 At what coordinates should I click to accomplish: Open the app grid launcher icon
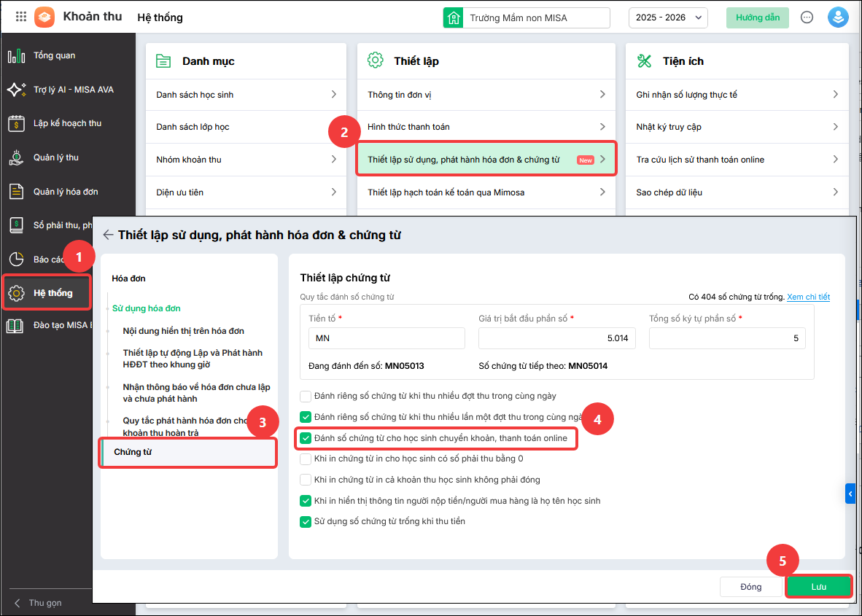click(x=21, y=17)
